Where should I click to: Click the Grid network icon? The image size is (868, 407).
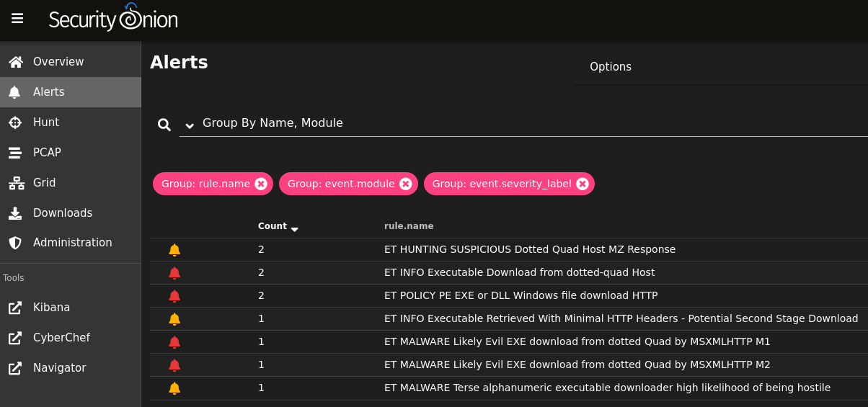click(16, 183)
